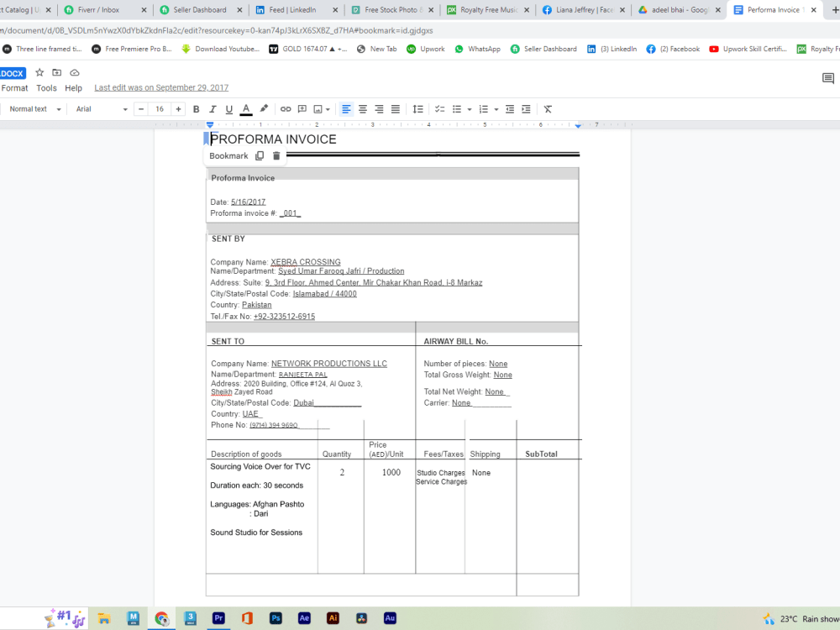Copy the bookmark link
The height and width of the screenshot is (630, 840).
point(260,156)
